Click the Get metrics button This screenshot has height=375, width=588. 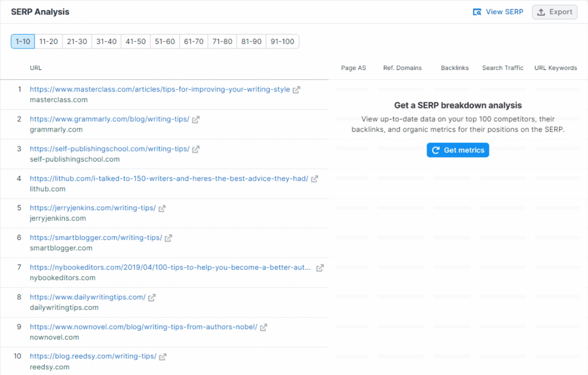458,150
